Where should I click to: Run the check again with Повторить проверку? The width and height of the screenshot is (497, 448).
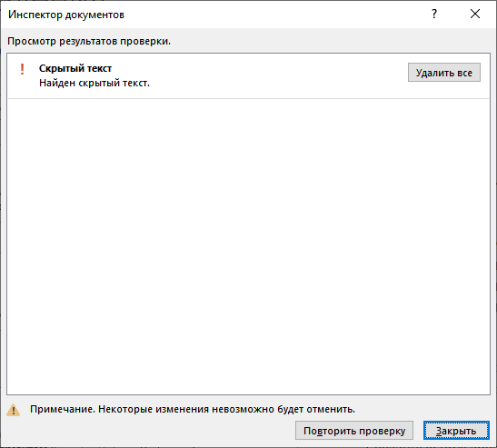[x=354, y=430]
